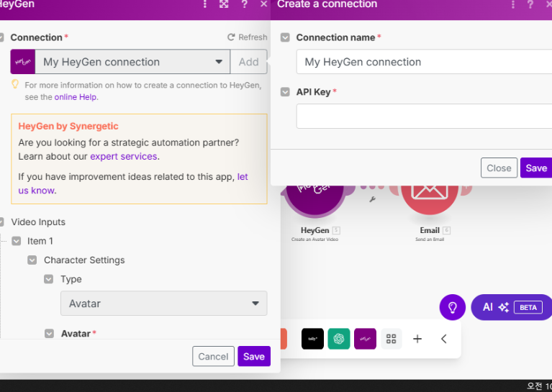Click lightbulb hint icon under connection
This screenshot has width=552, height=392.
point(15,83)
